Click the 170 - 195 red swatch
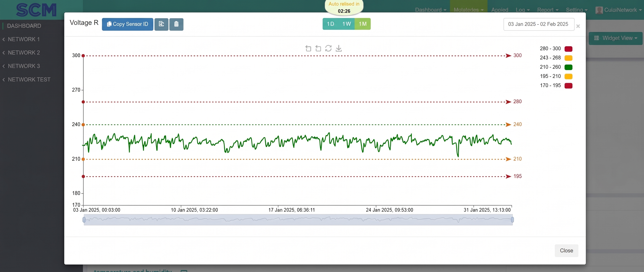644x272 pixels. tap(568, 86)
